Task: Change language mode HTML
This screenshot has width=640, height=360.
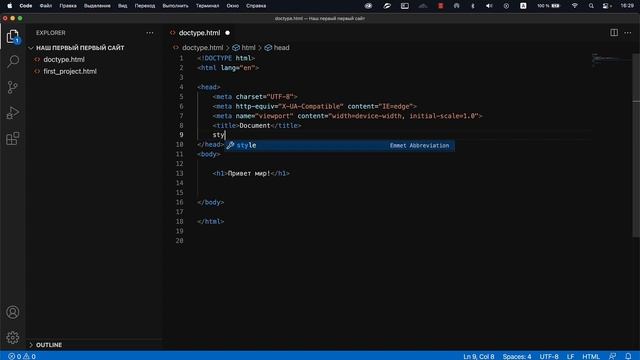Action: [591, 356]
